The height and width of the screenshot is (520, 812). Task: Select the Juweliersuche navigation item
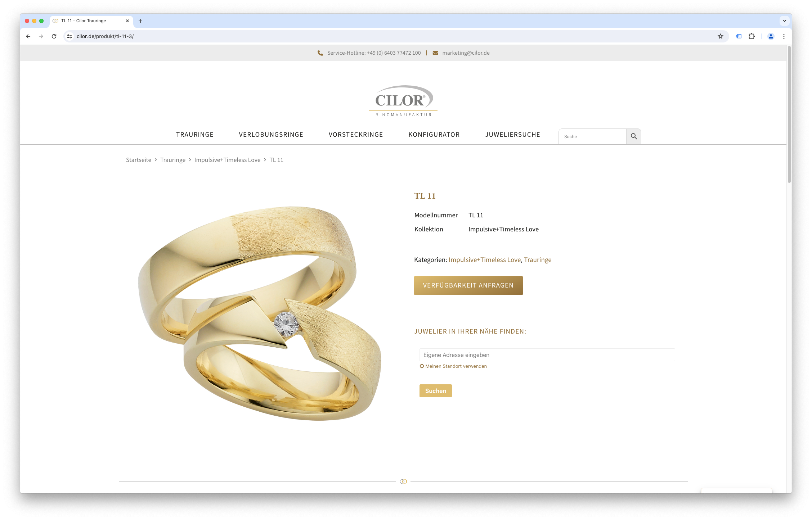(x=512, y=135)
